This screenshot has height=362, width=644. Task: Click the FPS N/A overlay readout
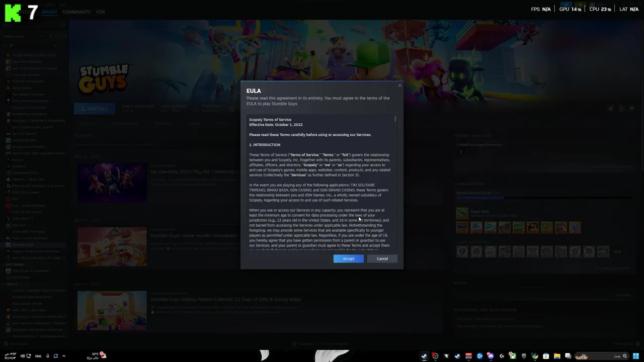click(x=541, y=9)
